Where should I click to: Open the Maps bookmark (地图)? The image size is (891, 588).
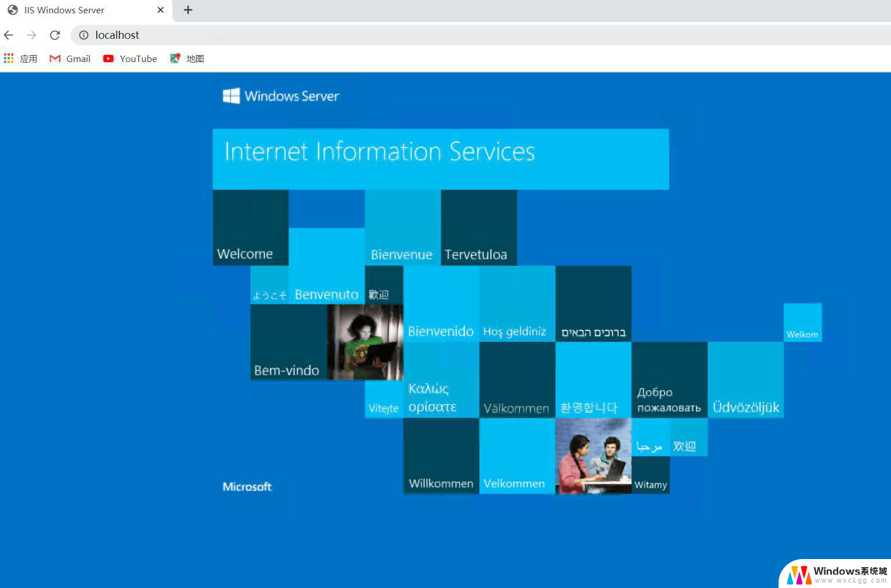click(x=187, y=59)
